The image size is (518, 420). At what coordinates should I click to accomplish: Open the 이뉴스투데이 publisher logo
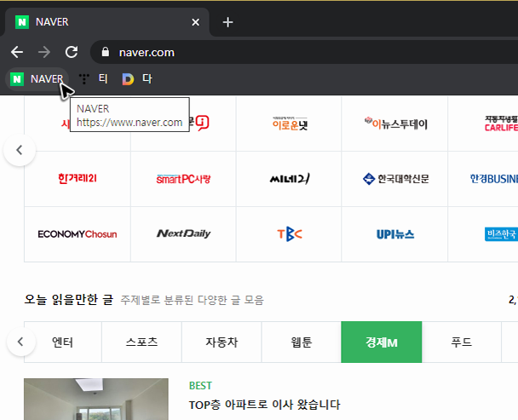pyautogui.click(x=395, y=124)
